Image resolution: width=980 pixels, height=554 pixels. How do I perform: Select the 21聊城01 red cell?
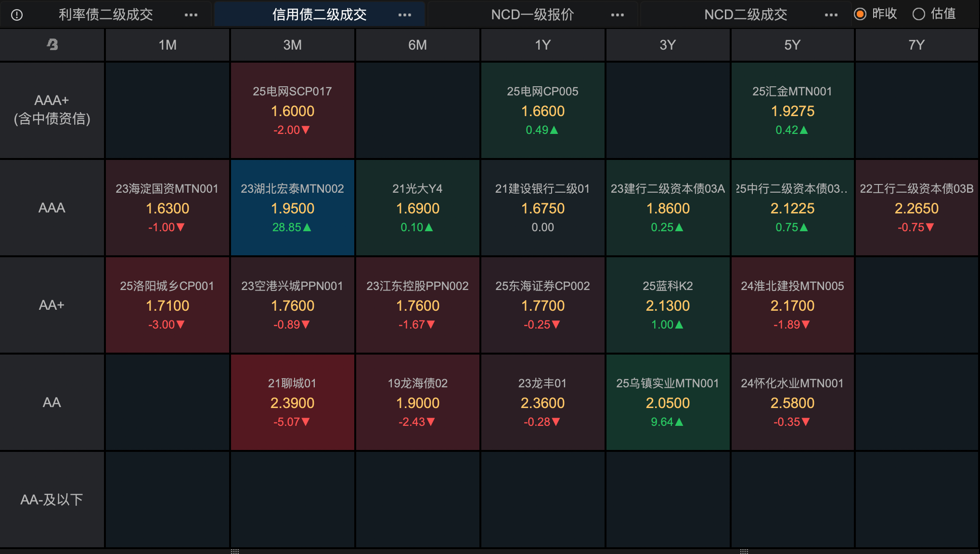[292, 402]
